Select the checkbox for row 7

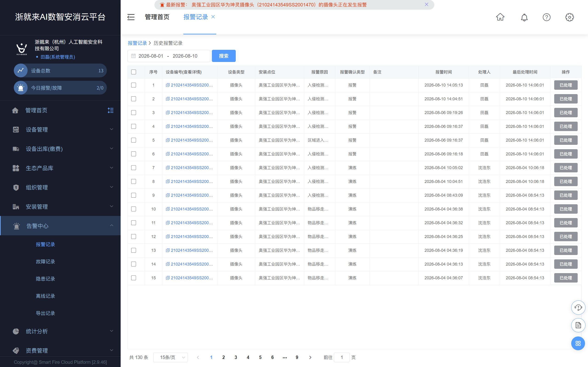(134, 168)
